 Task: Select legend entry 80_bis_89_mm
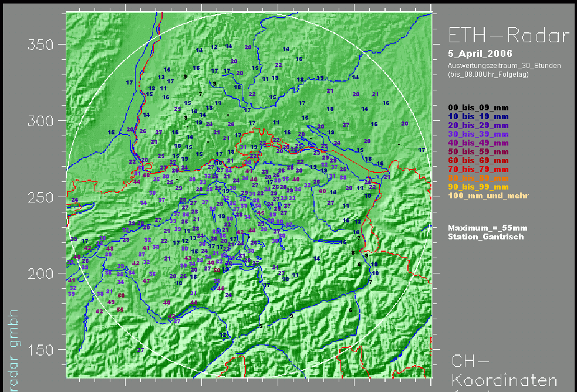(x=478, y=178)
